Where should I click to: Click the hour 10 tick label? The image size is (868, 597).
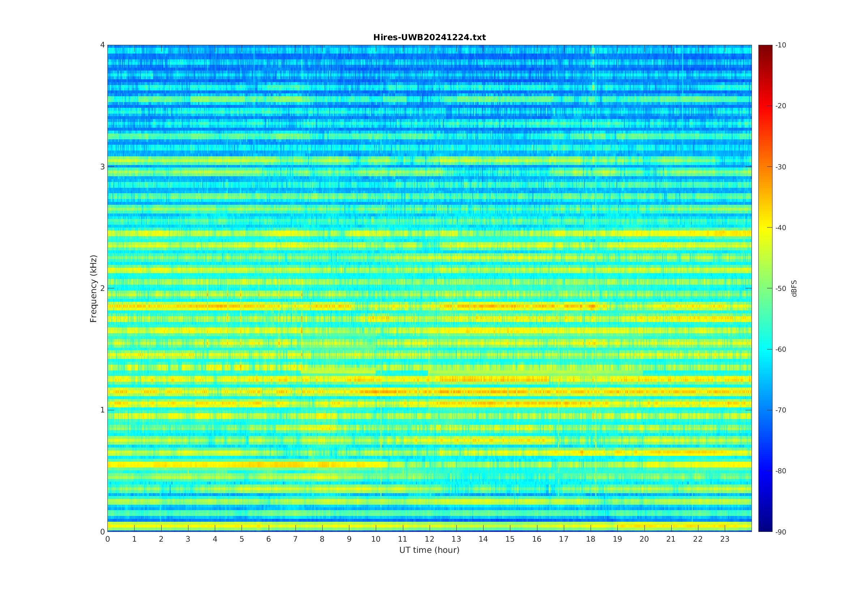click(x=376, y=539)
